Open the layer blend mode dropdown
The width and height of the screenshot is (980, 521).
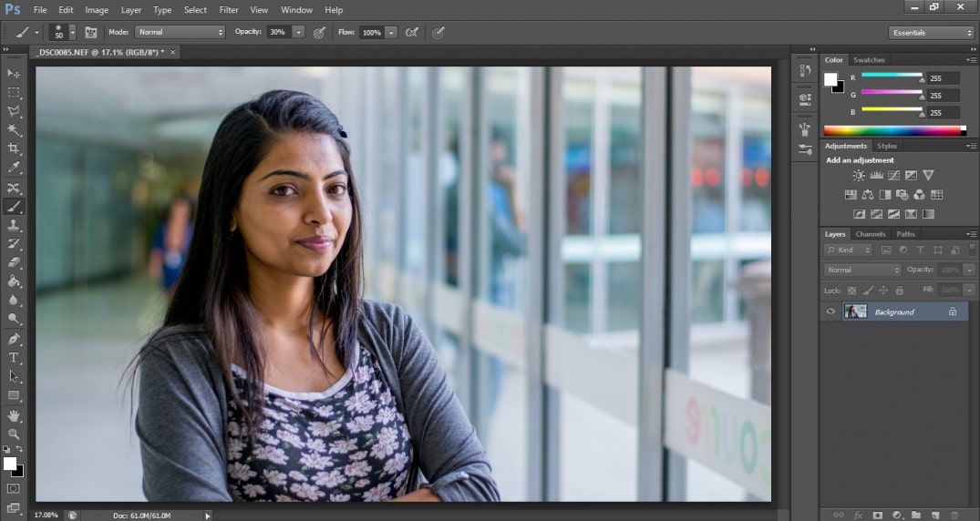(x=862, y=270)
